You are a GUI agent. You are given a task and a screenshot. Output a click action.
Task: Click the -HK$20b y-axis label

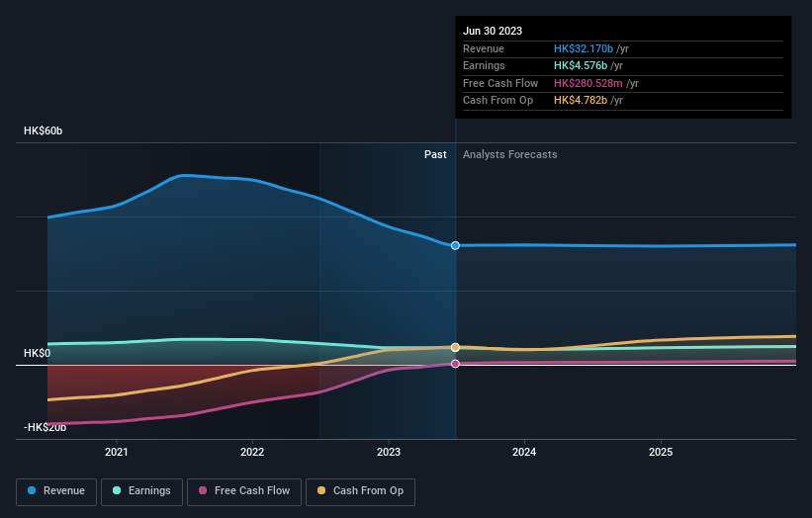click(45, 427)
